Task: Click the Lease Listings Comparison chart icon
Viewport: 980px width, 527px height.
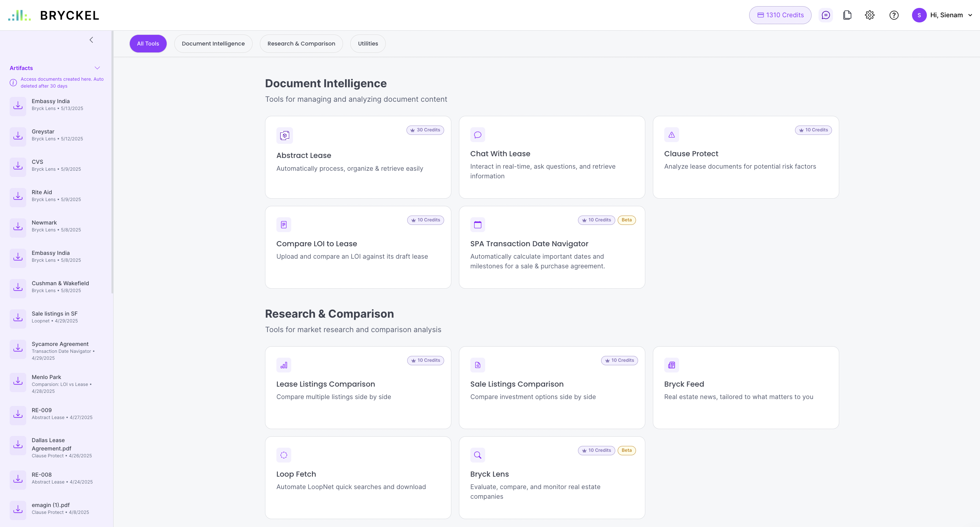Action: (284, 365)
